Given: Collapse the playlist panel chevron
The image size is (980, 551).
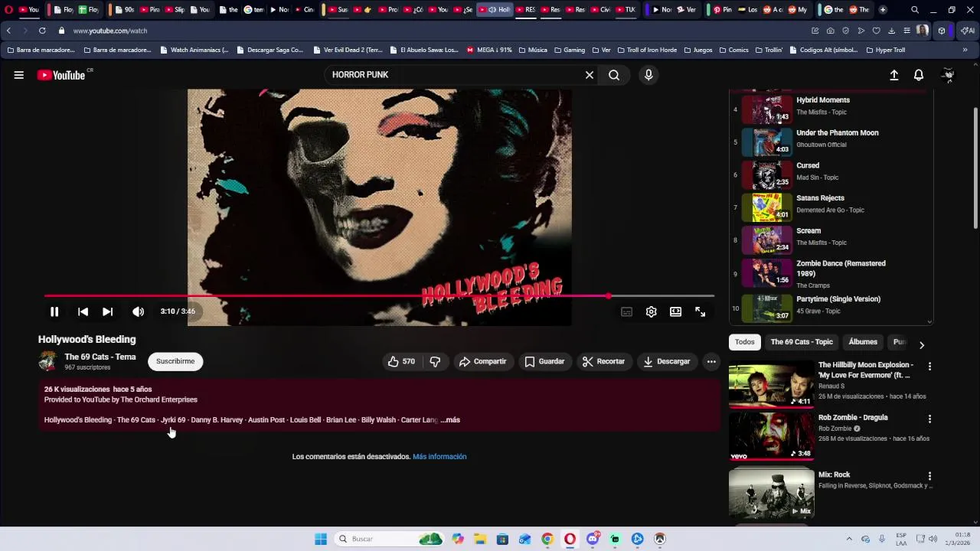Looking at the screenshot, I should coord(929,322).
